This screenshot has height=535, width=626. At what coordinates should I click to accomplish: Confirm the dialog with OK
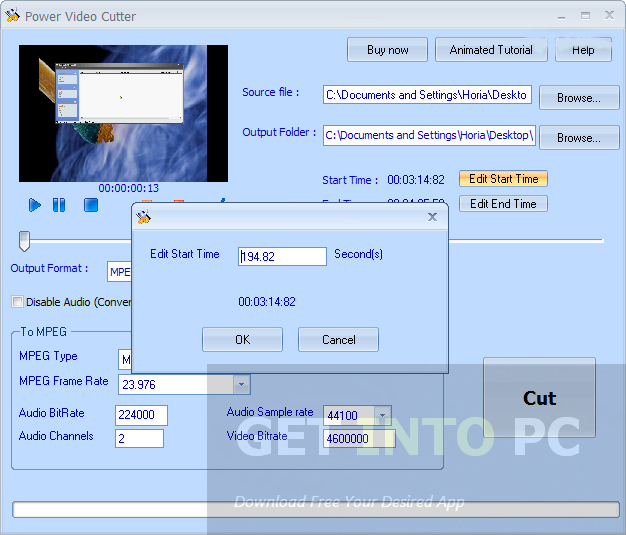(242, 340)
